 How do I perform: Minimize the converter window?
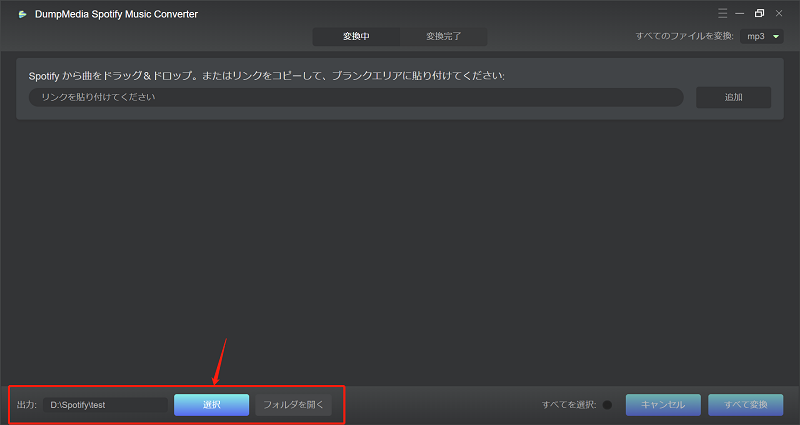click(x=740, y=13)
